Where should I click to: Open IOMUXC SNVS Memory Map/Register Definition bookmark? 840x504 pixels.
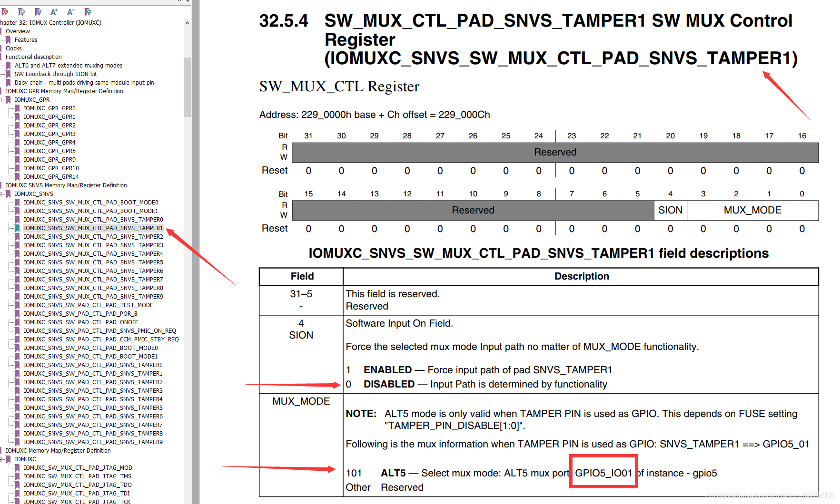[66, 185]
